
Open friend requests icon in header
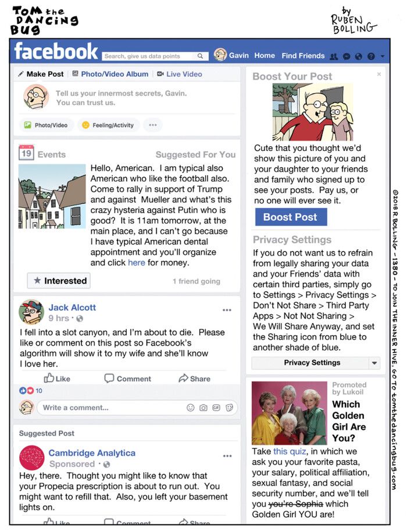(x=334, y=56)
